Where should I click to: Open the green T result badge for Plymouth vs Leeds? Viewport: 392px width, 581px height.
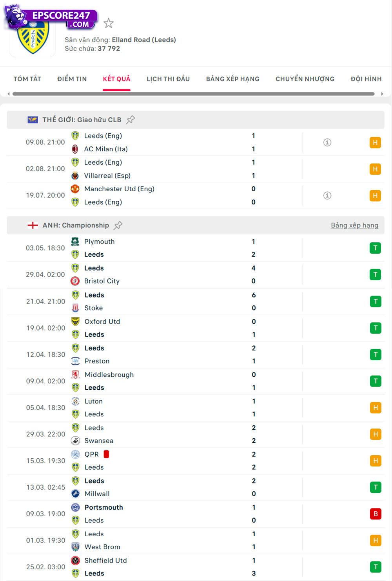coord(376,248)
